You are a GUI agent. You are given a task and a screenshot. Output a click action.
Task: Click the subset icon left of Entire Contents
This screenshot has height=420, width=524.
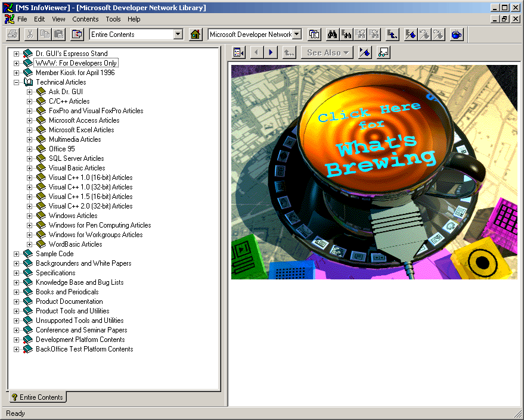coord(77,35)
